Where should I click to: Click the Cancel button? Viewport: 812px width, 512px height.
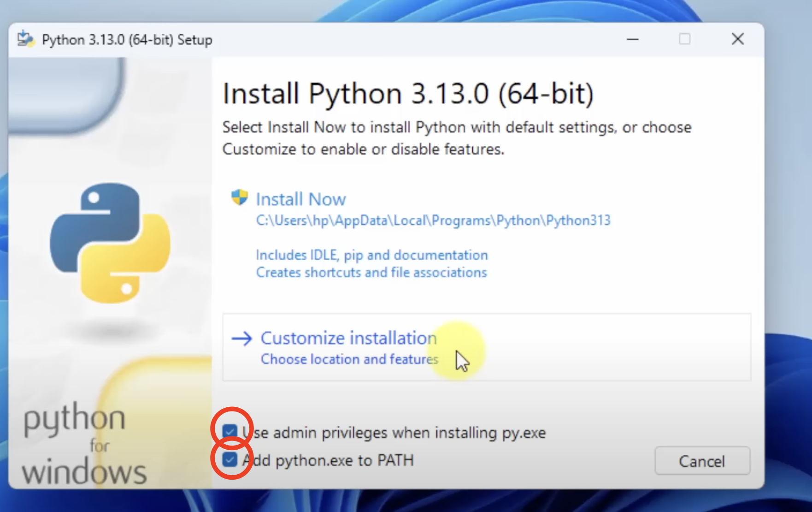pyautogui.click(x=702, y=461)
